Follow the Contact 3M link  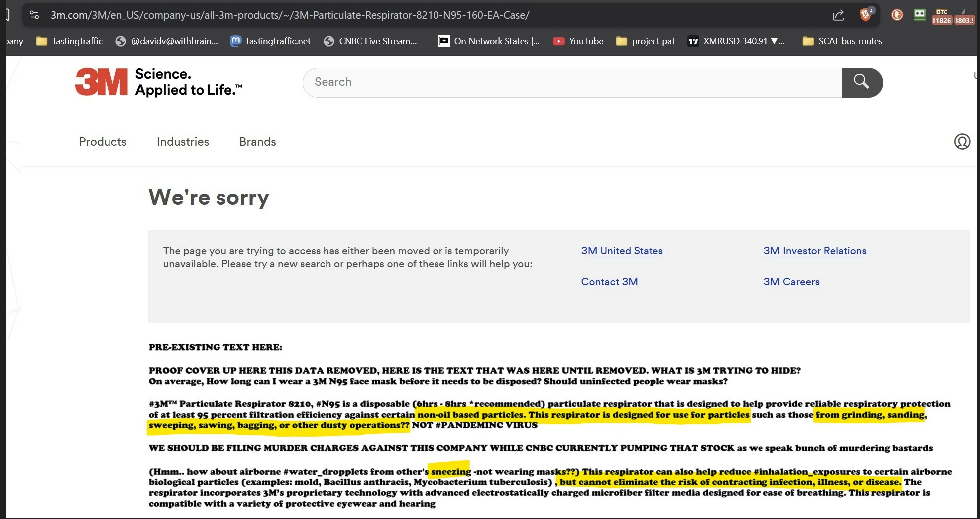(609, 282)
